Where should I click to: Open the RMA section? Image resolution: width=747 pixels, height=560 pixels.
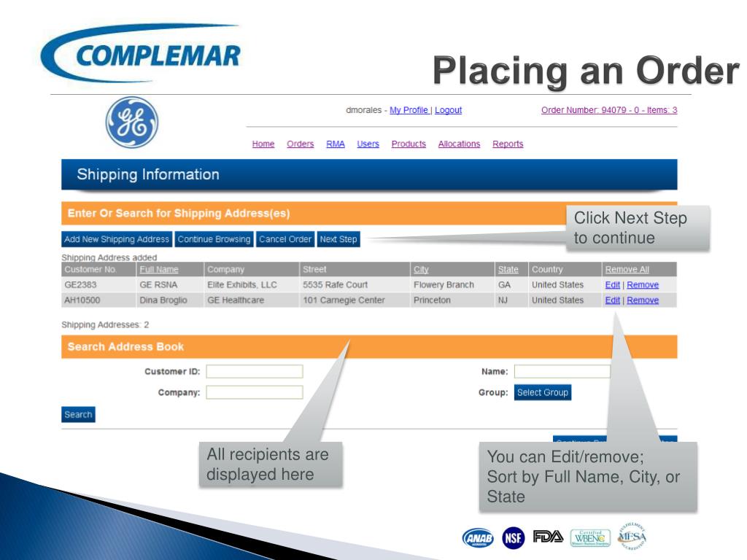(336, 144)
